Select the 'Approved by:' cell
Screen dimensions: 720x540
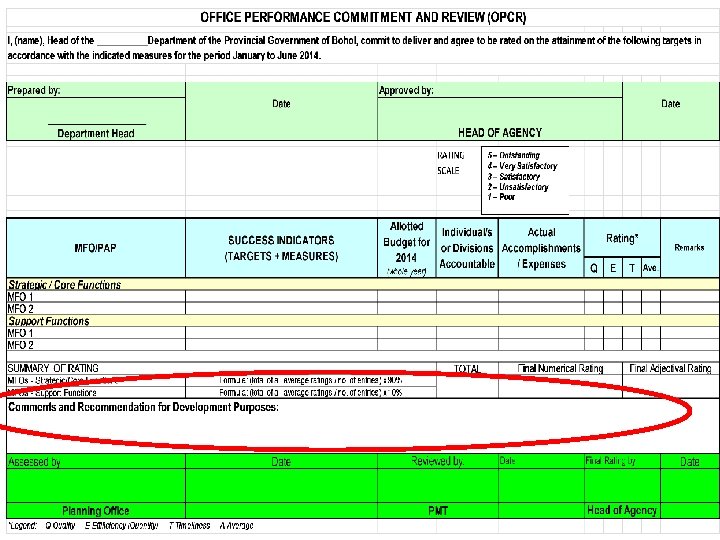(x=500, y=90)
